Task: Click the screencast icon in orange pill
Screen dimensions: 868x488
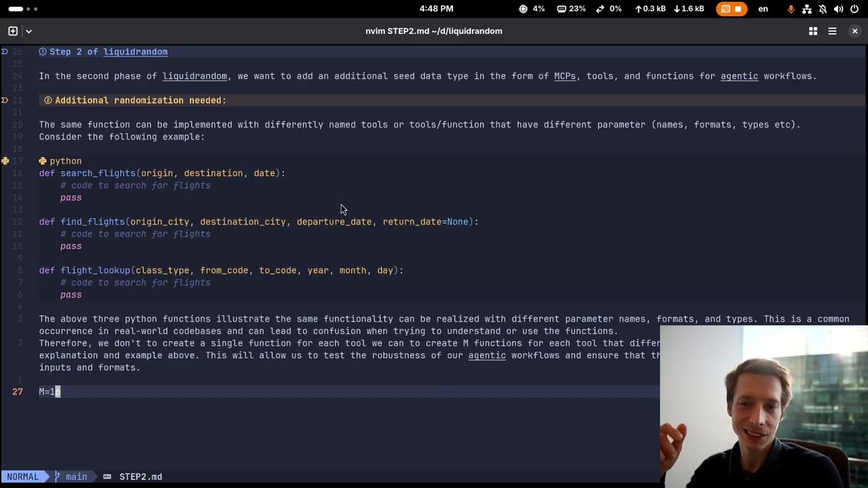Action: coord(726,9)
